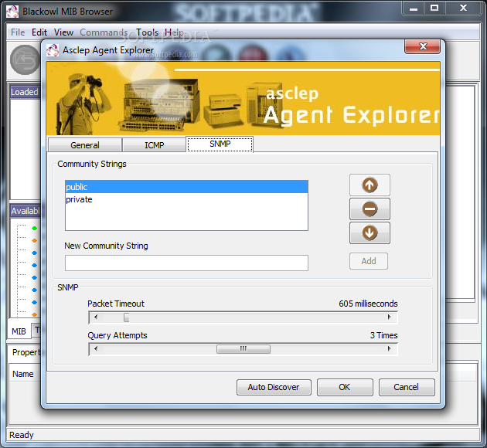Confirm with the OK button

tap(345, 387)
